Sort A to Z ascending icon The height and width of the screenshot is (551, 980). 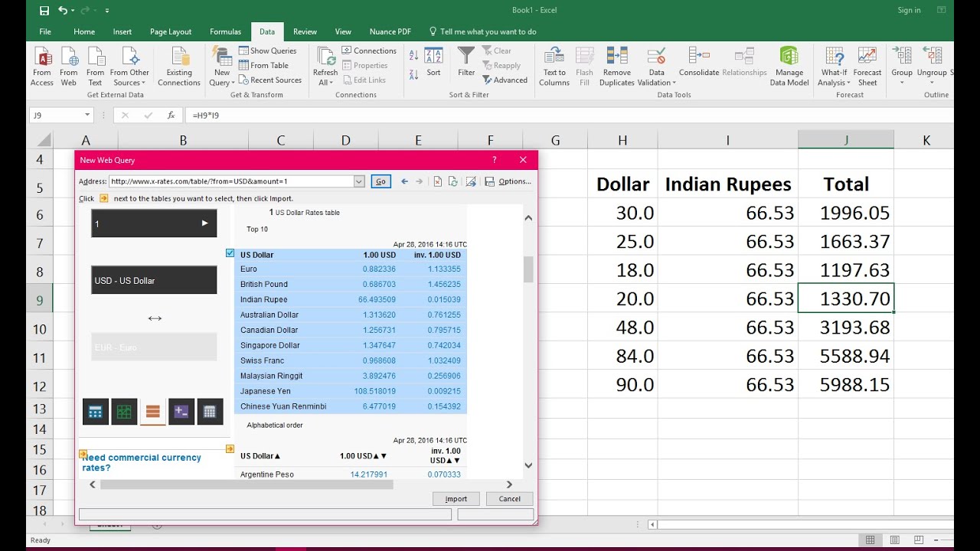(x=413, y=55)
